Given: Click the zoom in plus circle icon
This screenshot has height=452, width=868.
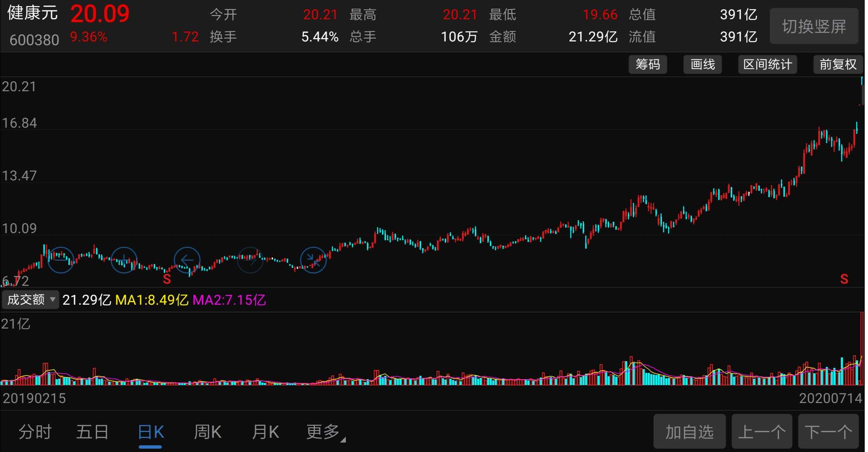Looking at the screenshot, I should (x=124, y=260).
